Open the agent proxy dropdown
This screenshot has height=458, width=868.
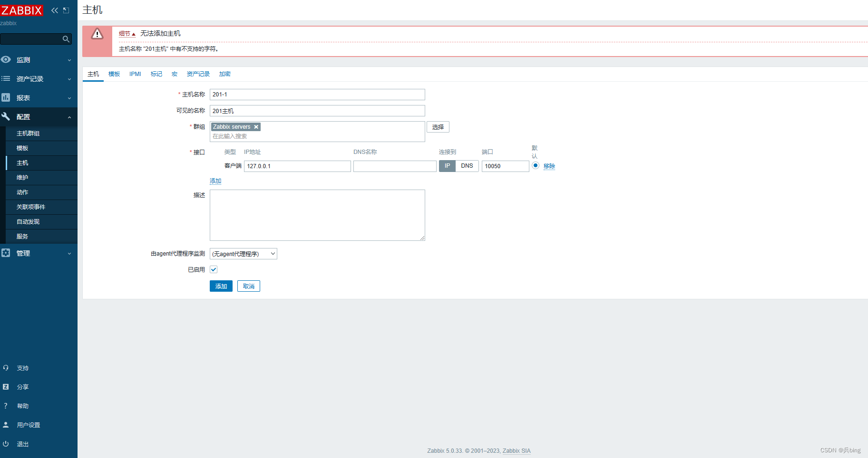pos(244,254)
